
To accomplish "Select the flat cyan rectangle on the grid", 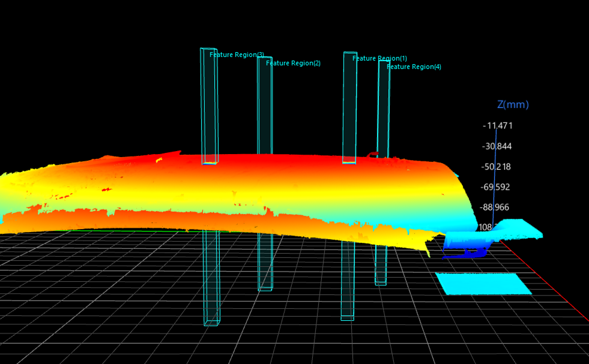I will tap(483, 283).
